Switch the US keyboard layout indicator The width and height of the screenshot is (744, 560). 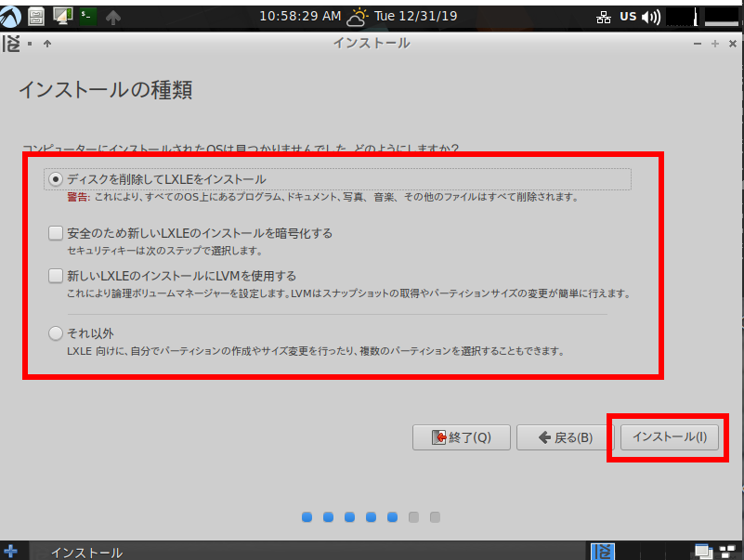point(628,17)
